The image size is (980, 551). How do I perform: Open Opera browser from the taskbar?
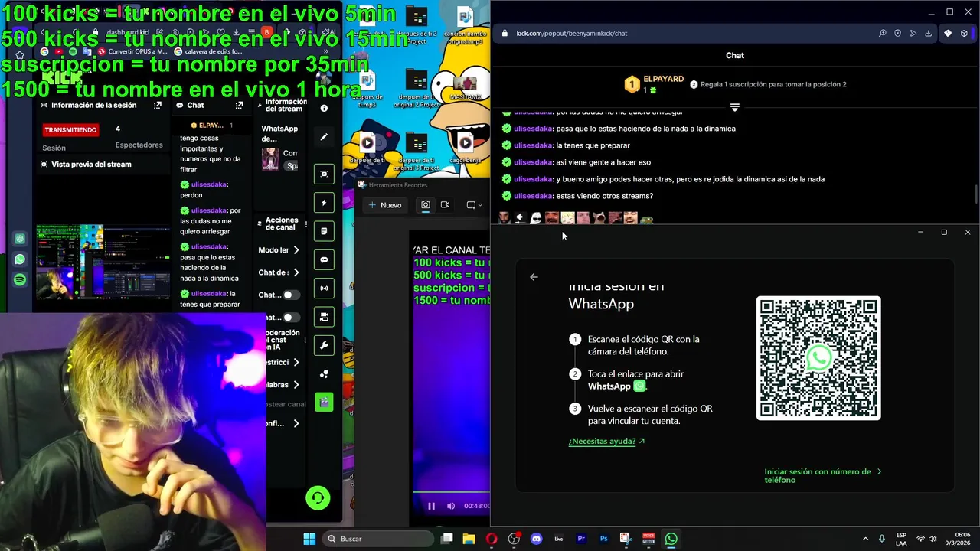[492, 539]
